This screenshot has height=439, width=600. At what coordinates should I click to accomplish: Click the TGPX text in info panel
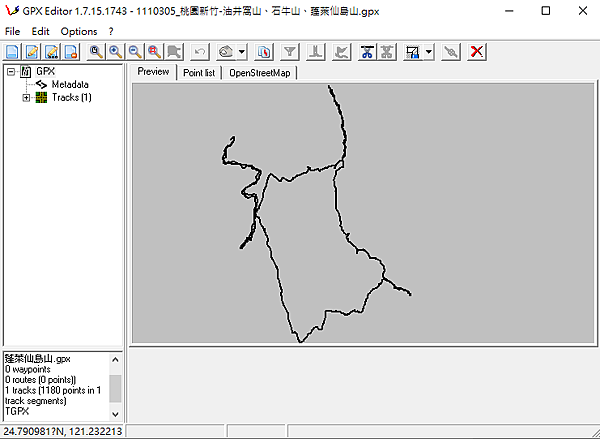17,411
